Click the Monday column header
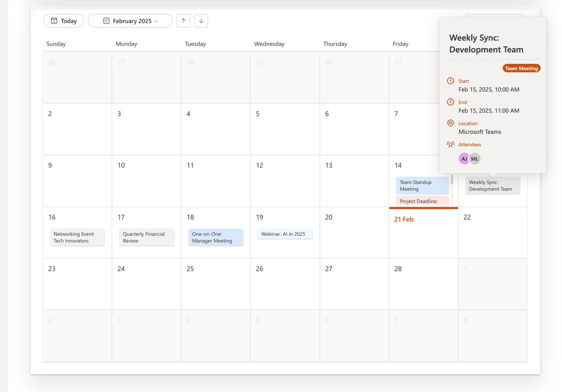This screenshot has height=392, width=562. pos(126,44)
